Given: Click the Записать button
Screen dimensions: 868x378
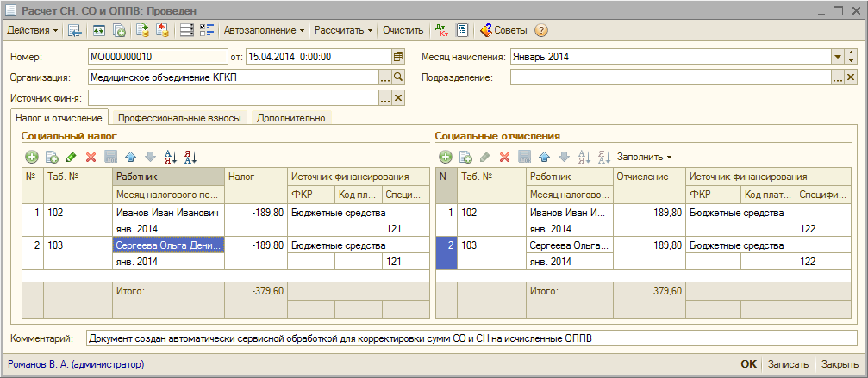Looking at the screenshot, I should click(788, 364).
